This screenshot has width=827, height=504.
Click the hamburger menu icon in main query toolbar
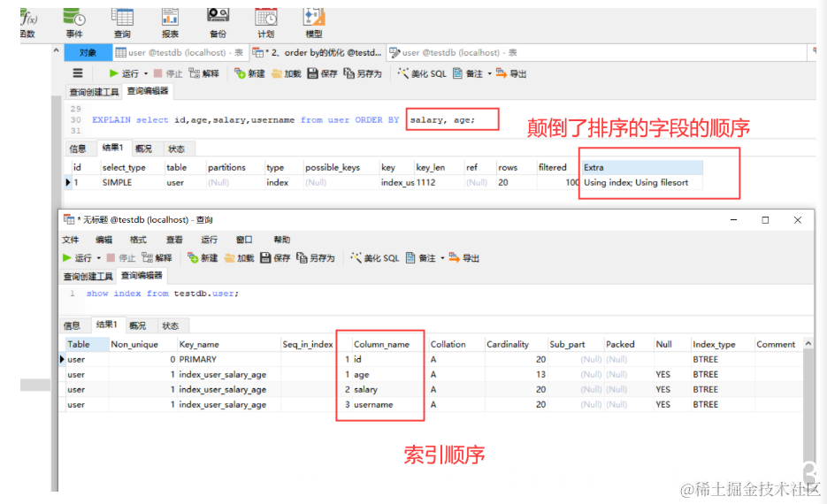78,73
